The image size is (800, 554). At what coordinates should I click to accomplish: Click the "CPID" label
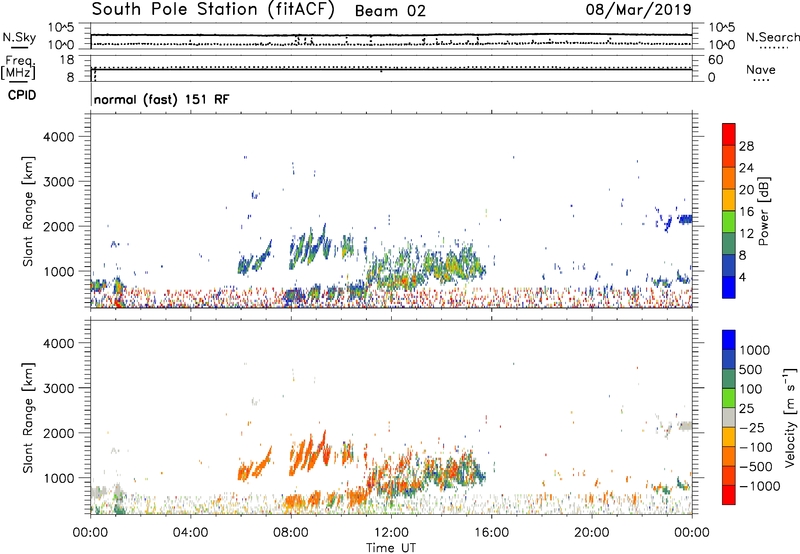click(22, 95)
